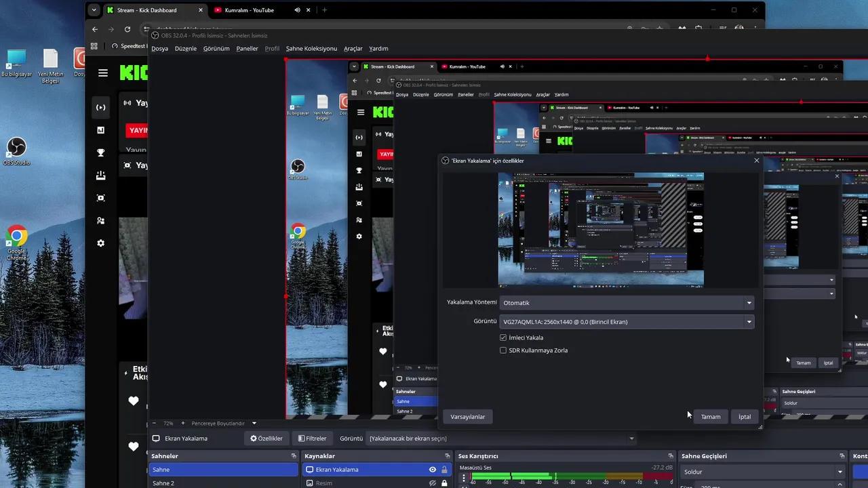This screenshot has height=488, width=868.
Task: Select the Kick stream broadcast icon in leftmost sidebar
Action: coord(101,107)
